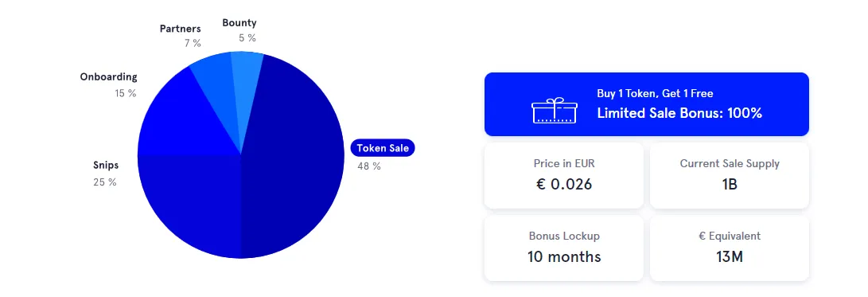868x297 pixels.
Task: Click the € Equivalent card
Action: point(730,248)
